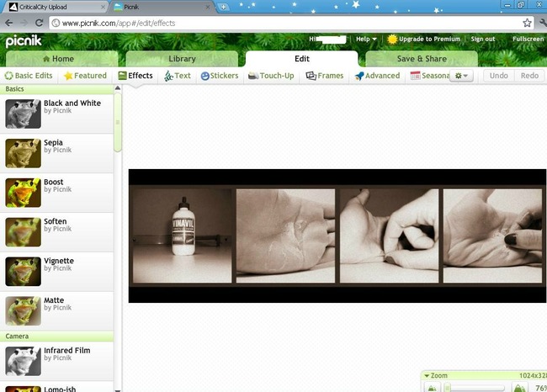This screenshot has height=392, width=547.
Task: Open the Help dropdown menu
Action: (366, 39)
